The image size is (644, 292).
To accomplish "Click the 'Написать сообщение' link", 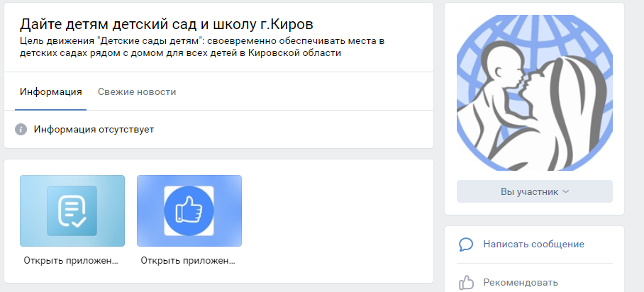I will coord(533,245).
